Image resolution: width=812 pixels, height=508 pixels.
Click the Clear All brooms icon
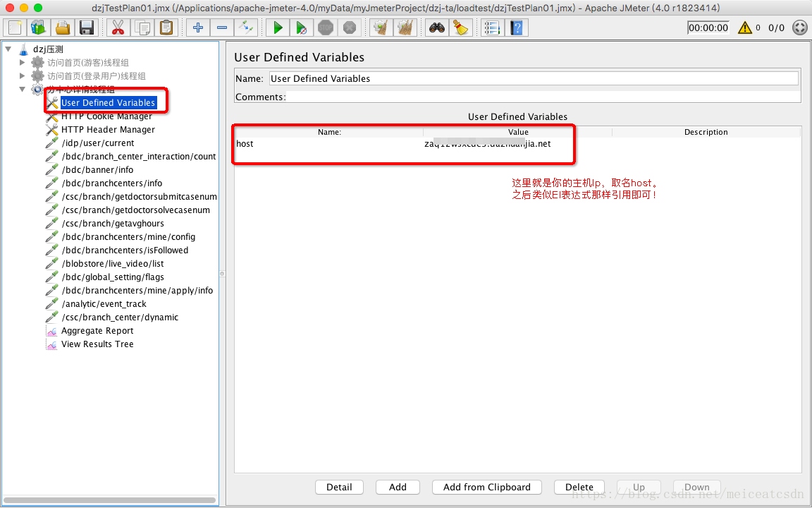[405, 28]
